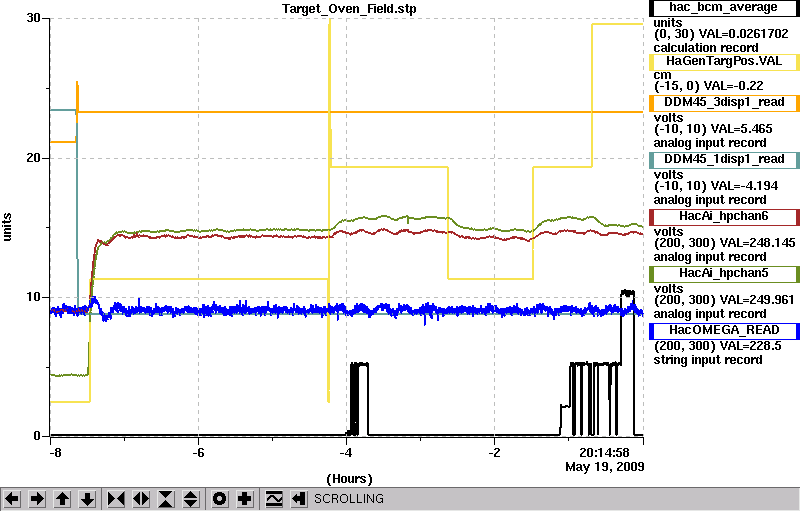The width and height of the screenshot is (800, 511).
Task: Select the HaGenTargPos.VAL curve legend
Action: 723,61
